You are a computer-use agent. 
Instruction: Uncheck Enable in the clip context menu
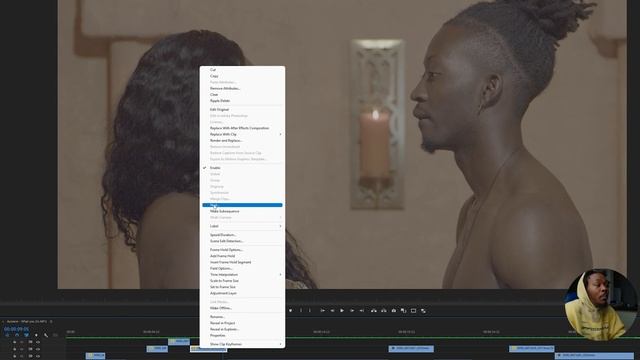pos(242,168)
